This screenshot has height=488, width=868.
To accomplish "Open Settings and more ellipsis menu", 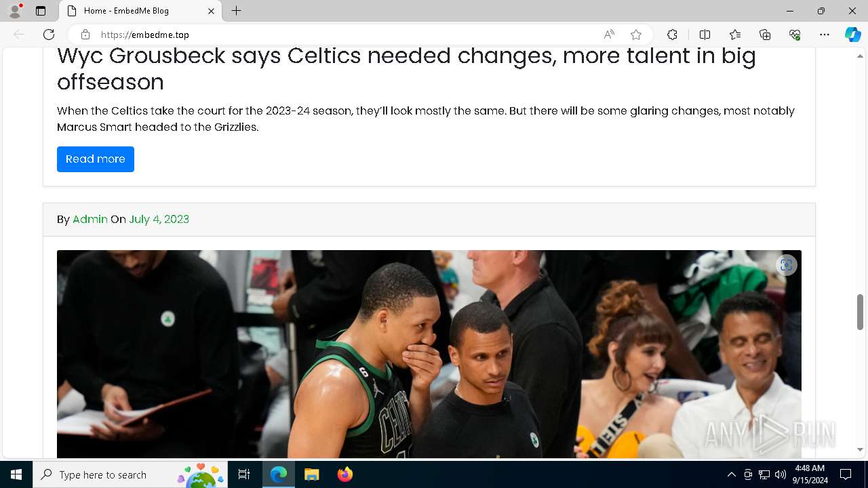I will (x=825, y=35).
